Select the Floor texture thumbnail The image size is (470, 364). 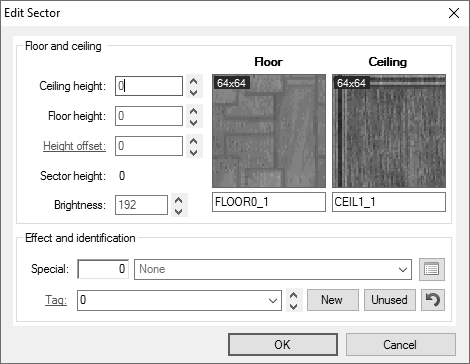[269, 131]
